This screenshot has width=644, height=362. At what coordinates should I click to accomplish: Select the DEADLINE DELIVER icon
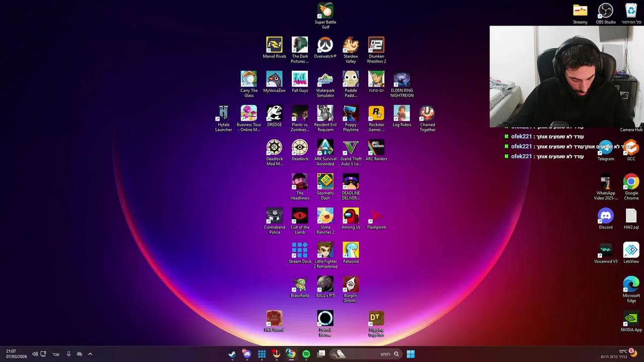[x=351, y=187]
